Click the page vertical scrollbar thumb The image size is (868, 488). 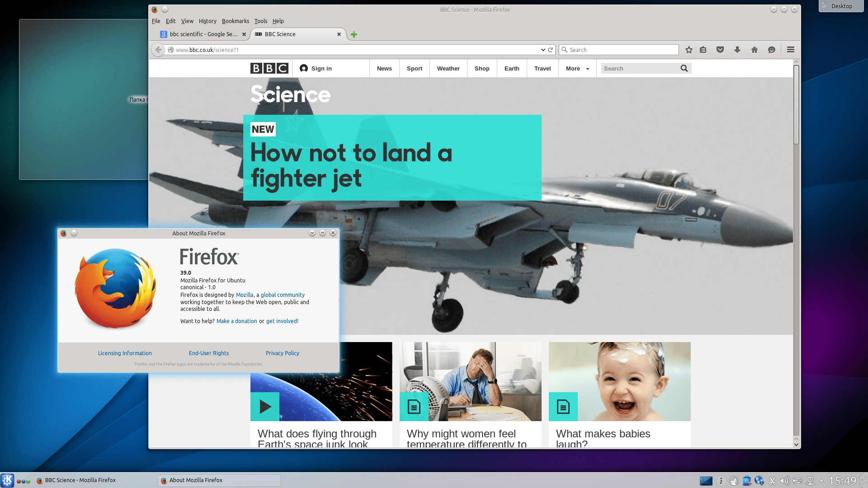(796, 105)
